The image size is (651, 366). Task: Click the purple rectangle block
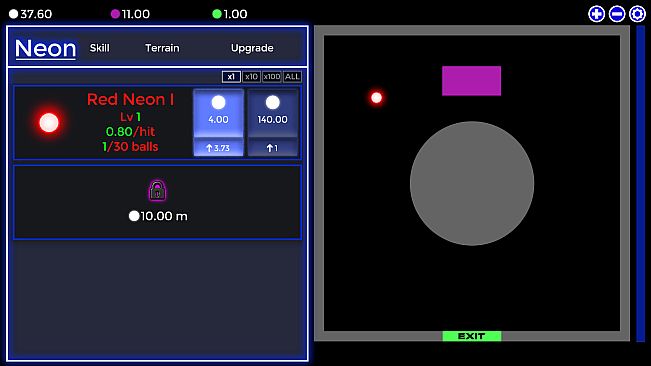click(x=471, y=81)
